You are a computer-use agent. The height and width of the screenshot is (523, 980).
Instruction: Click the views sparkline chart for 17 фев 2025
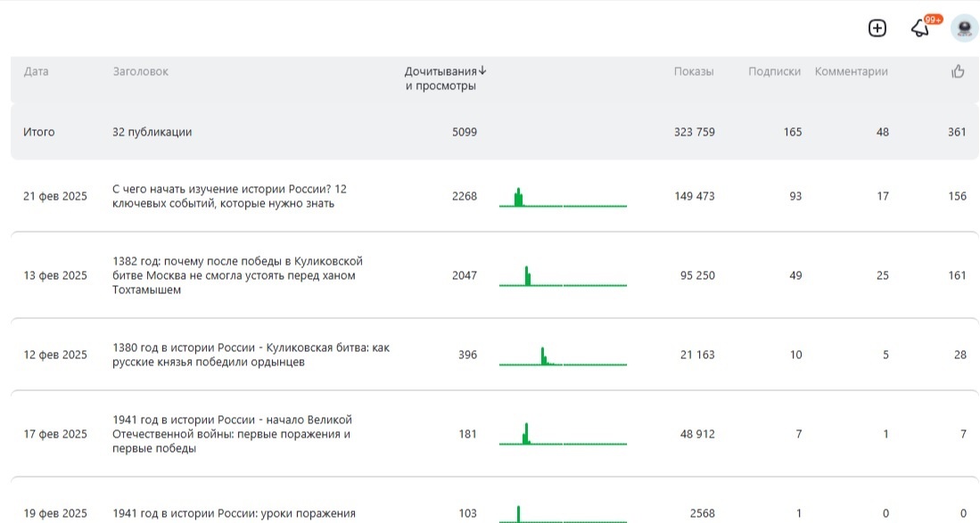coord(563,434)
